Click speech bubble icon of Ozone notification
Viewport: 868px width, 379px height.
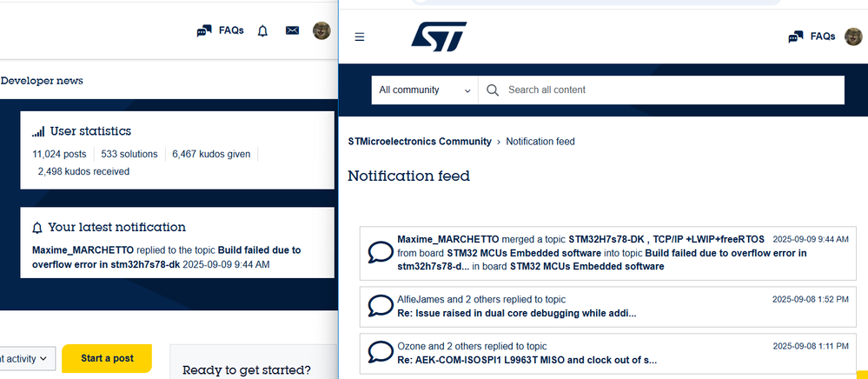[x=381, y=352]
